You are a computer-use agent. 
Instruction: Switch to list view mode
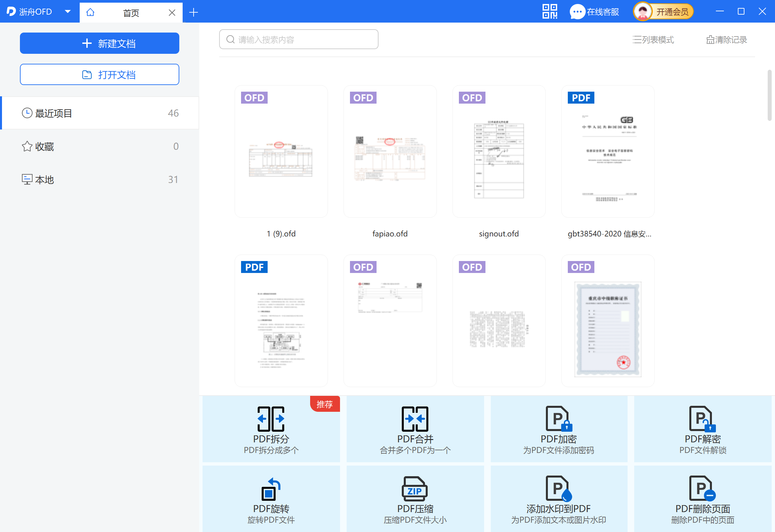click(x=653, y=40)
